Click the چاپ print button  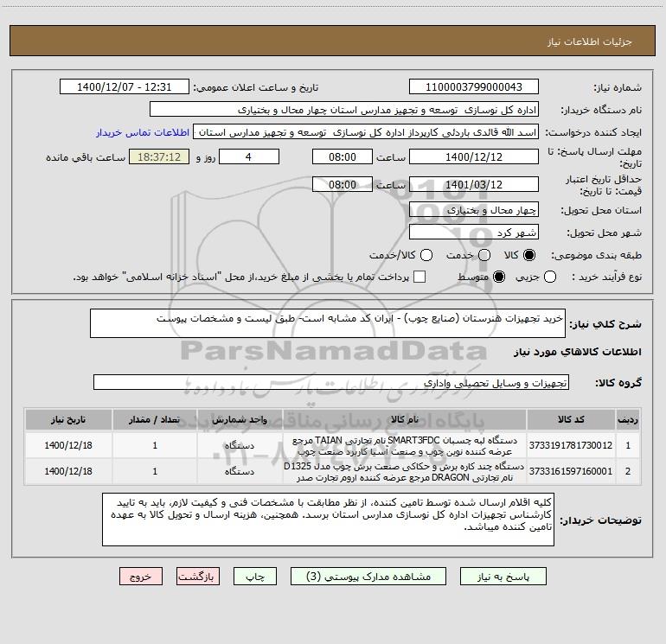click(x=255, y=577)
